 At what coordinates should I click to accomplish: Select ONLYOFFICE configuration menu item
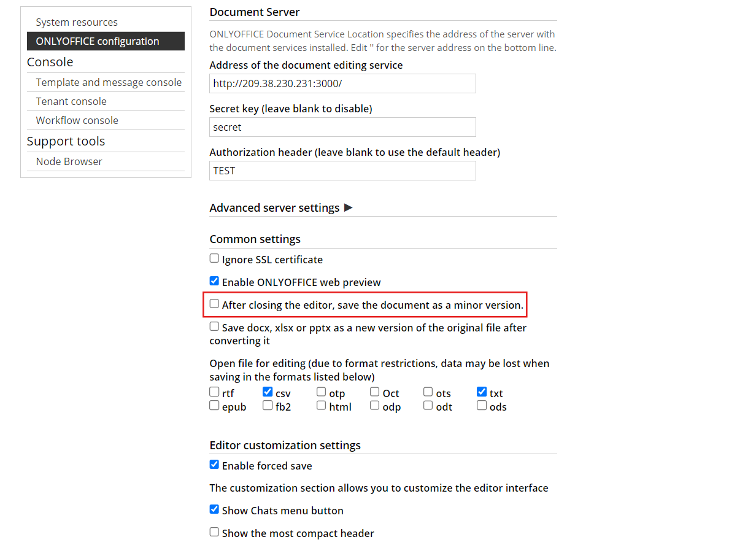pos(98,41)
